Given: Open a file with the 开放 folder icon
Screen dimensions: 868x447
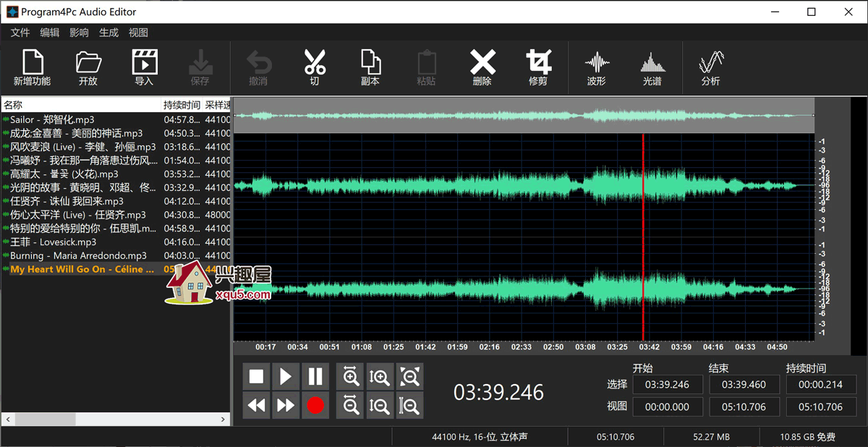Looking at the screenshot, I should [88, 62].
